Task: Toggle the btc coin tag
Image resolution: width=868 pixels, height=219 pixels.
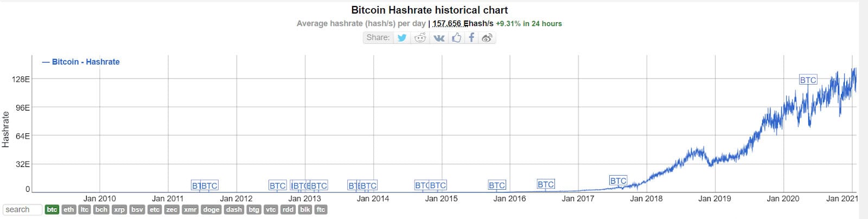Action: pyautogui.click(x=52, y=209)
